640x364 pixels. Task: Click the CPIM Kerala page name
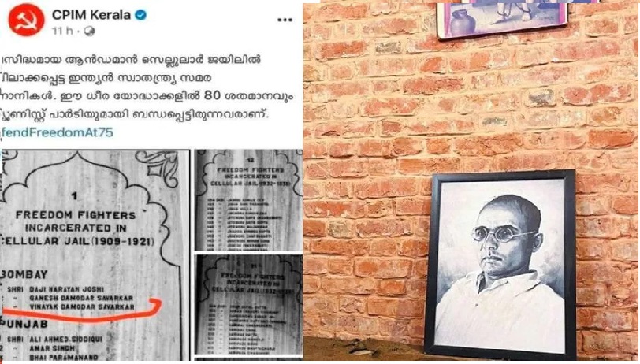91,15
